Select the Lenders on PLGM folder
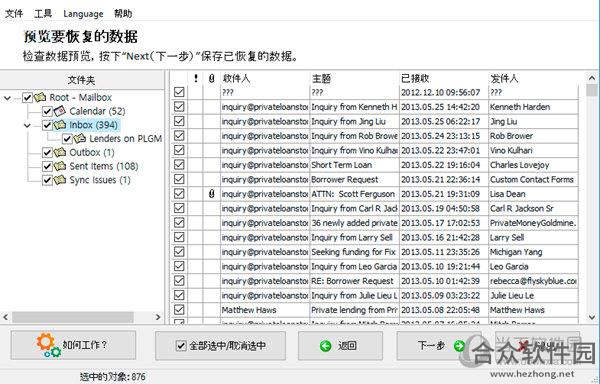 pos(126,139)
